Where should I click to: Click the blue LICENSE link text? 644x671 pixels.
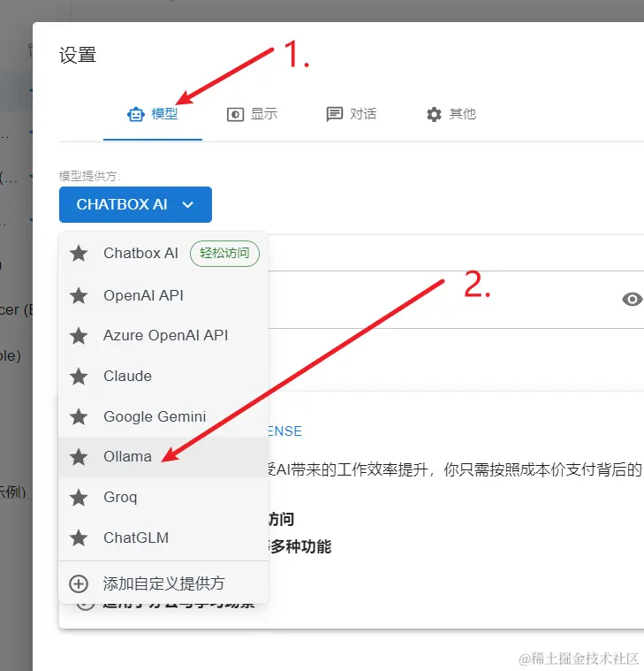(284, 431)
